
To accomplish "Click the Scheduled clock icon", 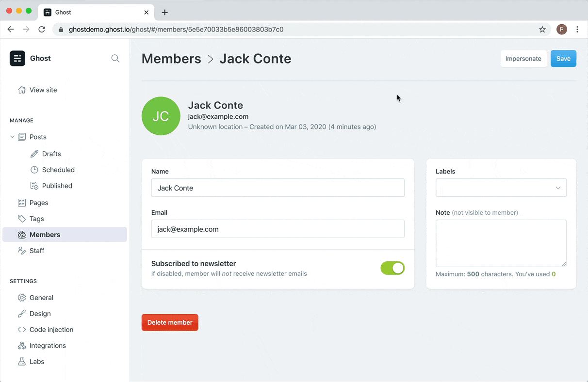I will 34,170.
